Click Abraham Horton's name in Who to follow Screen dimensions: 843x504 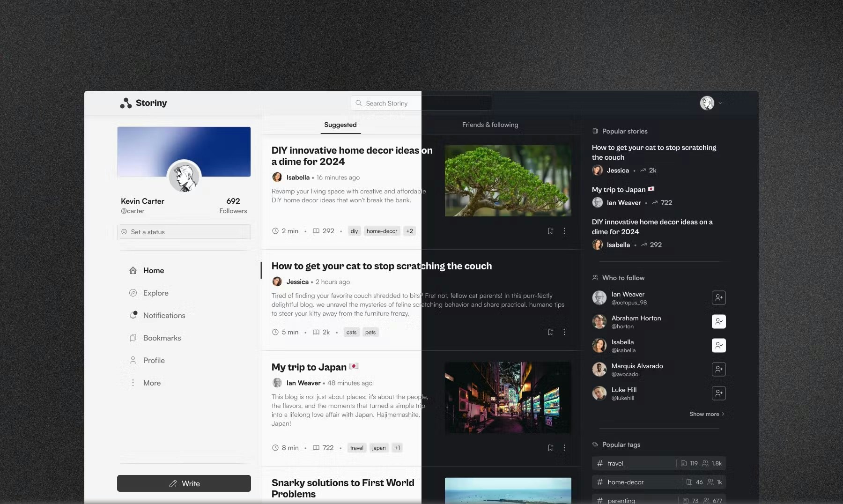coord(636,318)
